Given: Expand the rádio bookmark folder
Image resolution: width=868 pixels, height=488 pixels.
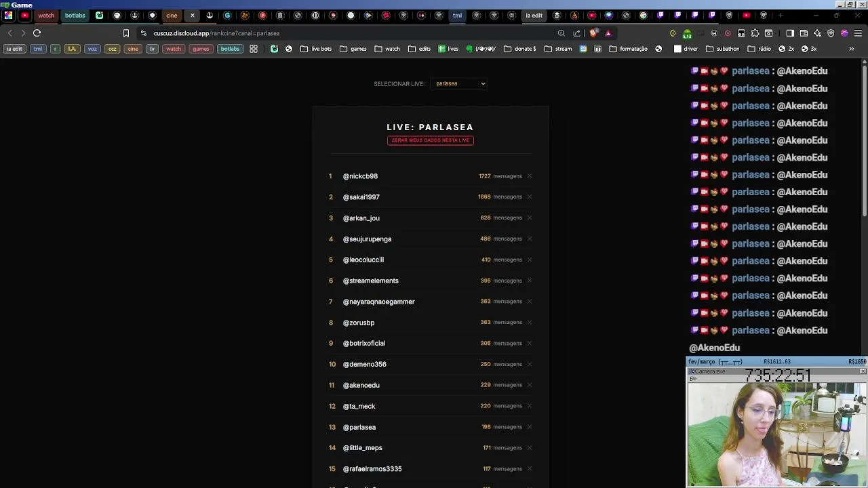Looking at the screenshot, I should 759,49.
